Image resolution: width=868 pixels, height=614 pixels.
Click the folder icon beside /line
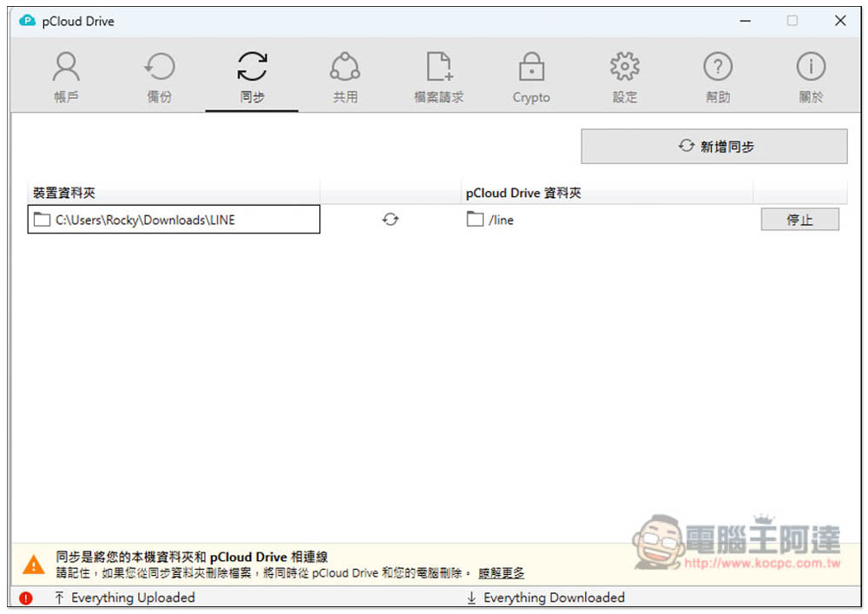475,219
